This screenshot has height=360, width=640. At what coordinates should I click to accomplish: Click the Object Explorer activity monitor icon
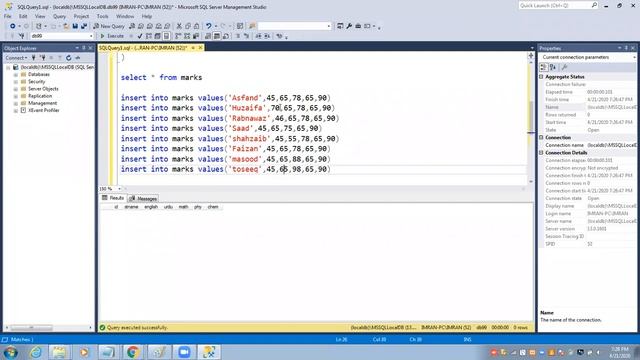tap(78, 58)
